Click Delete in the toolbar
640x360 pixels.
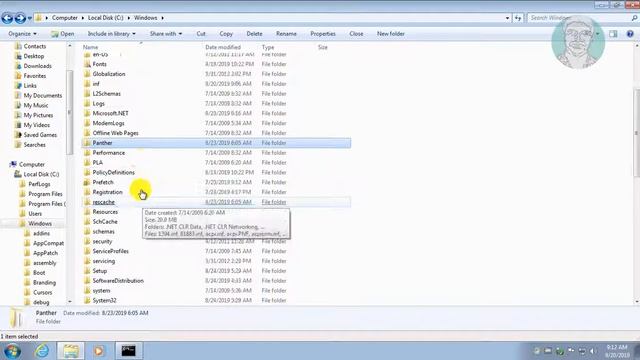(254, 34)
